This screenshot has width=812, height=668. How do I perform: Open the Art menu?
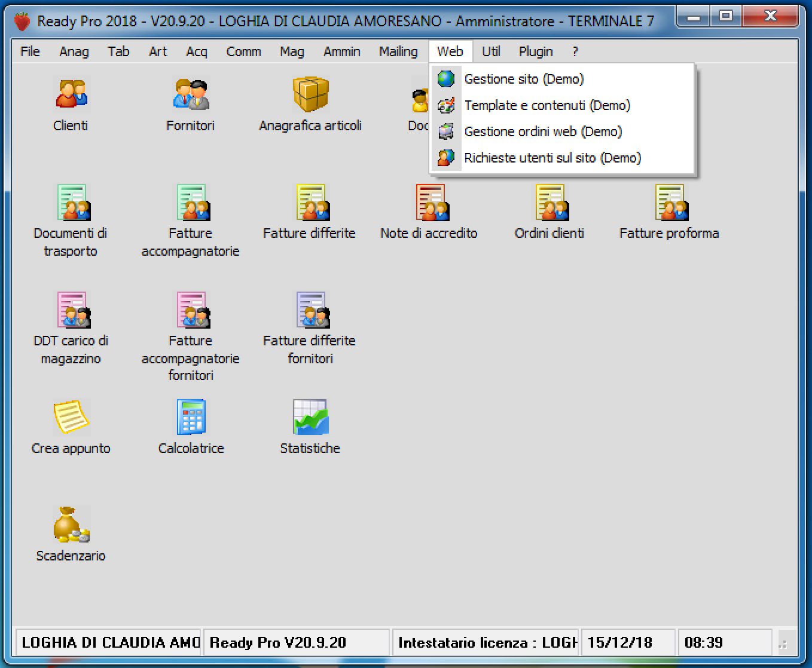point(158,51)
